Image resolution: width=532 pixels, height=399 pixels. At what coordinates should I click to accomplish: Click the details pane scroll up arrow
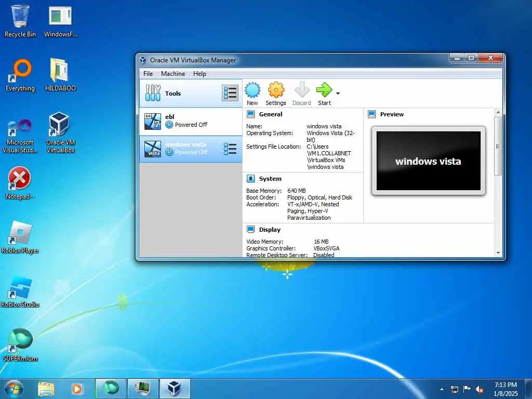498,112
